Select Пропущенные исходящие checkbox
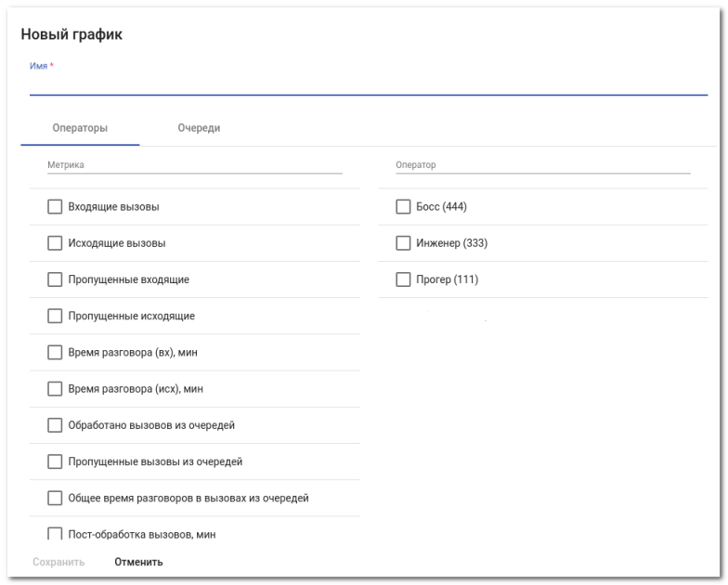Screen dimensions: 728x585 point(55,316)
